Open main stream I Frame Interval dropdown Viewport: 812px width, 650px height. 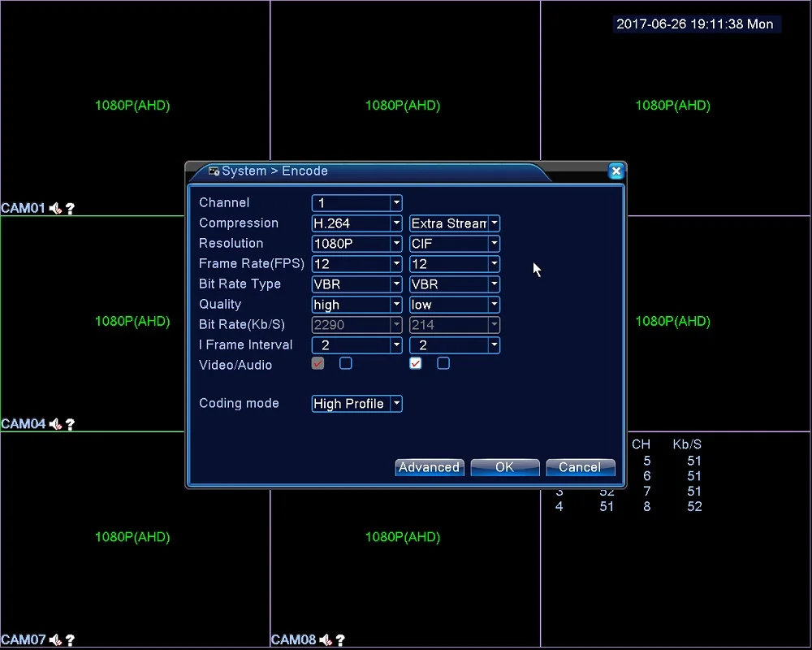pyautogui.click(x=356, y=345)
